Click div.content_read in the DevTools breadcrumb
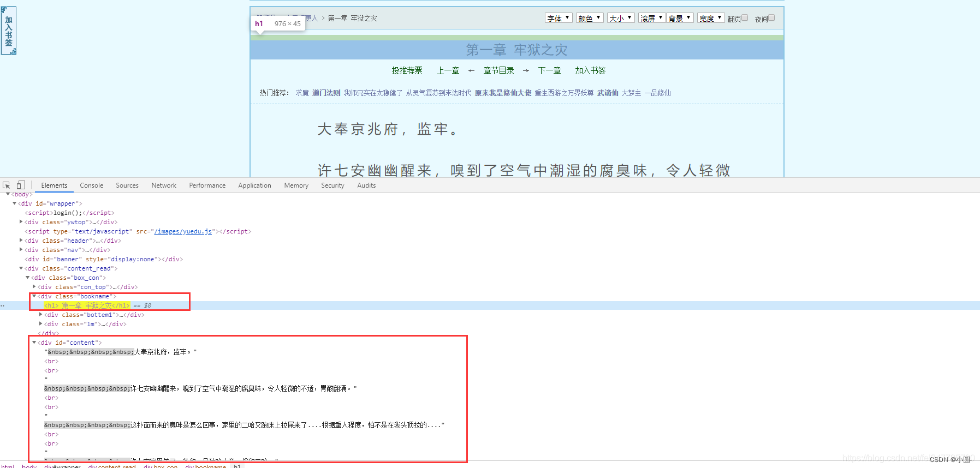Viewport: 980px width, 468px height. 112,466
